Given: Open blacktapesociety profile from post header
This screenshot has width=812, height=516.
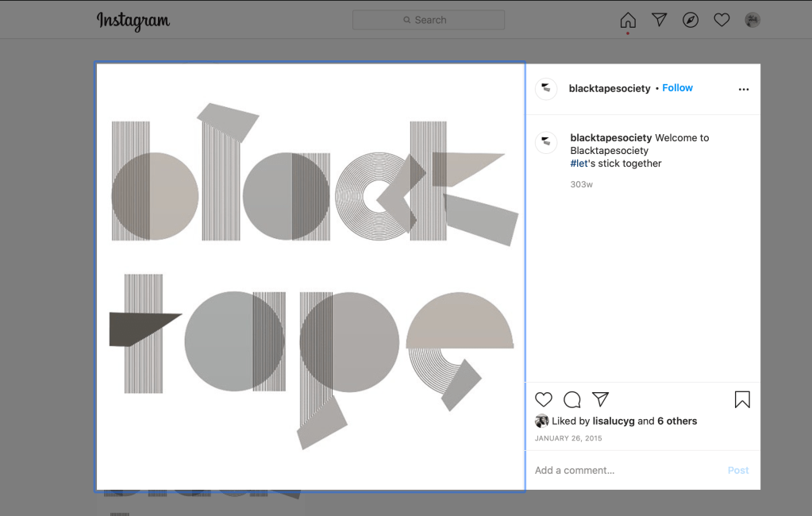Looking at the screenshot, I should pos(610,89).
